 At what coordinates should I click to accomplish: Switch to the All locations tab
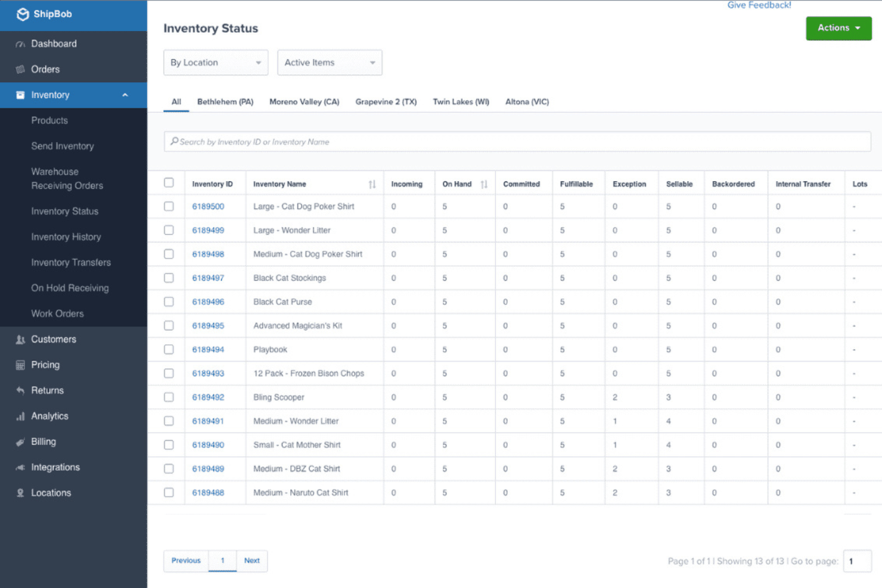[x=176, y=102]
